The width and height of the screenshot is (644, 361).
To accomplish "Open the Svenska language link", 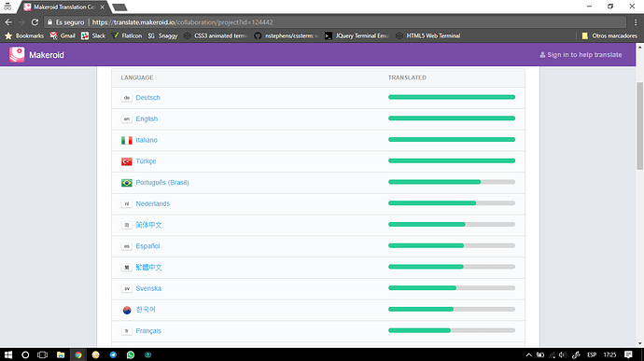I will 148,288.
